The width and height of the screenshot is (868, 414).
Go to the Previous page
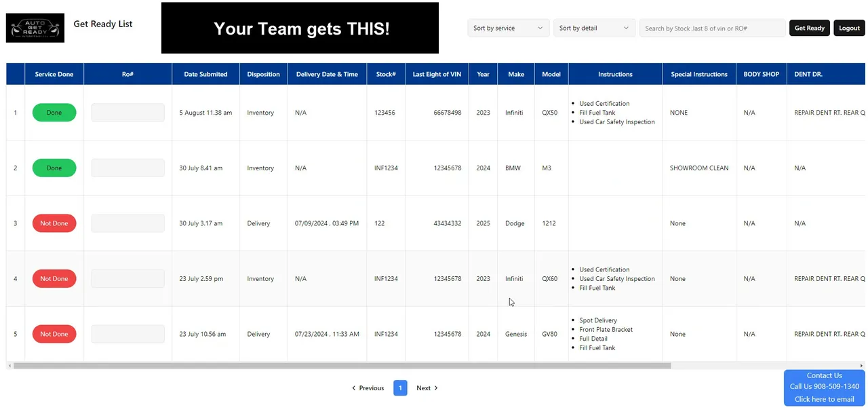(x=368, y=388)
